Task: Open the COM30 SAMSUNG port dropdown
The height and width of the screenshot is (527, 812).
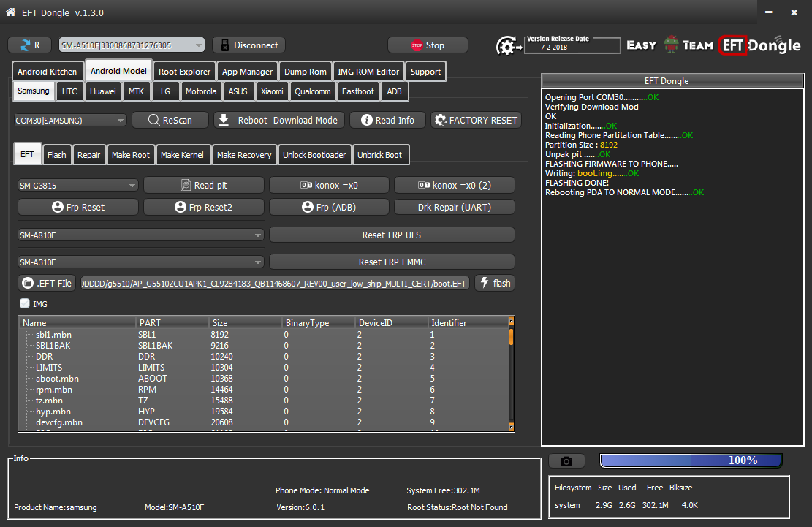Action: (x=70, y=120)
